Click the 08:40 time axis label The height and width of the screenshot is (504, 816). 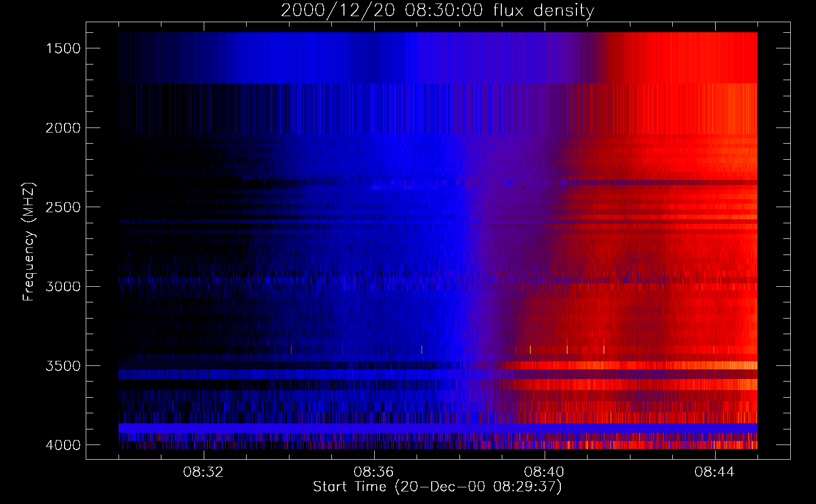tap(545, 473)
